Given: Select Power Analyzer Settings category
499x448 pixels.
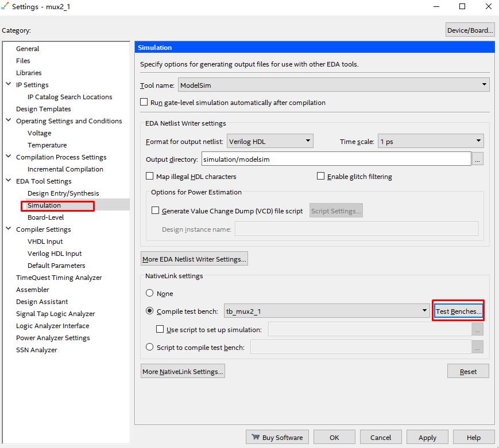Looking at the screenshot, I should pos(53,338).
